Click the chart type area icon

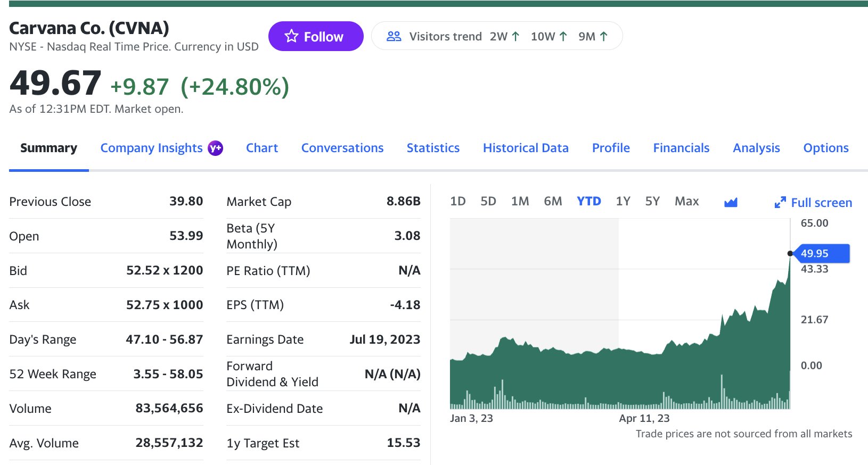[731, 202]
